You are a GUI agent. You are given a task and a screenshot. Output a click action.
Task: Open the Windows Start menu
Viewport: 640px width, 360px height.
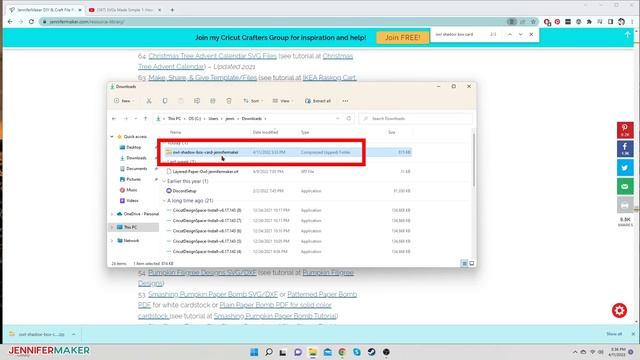254,352
